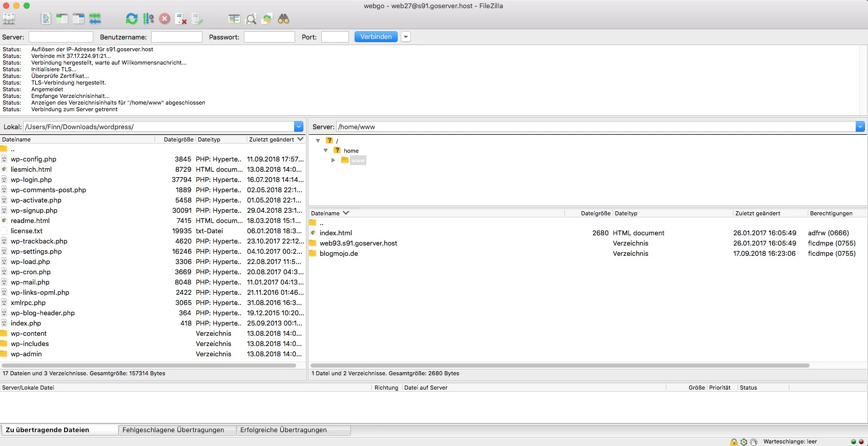Toggle directory comparison magnifier icon

pyautogui.click(x=251, y=19)
